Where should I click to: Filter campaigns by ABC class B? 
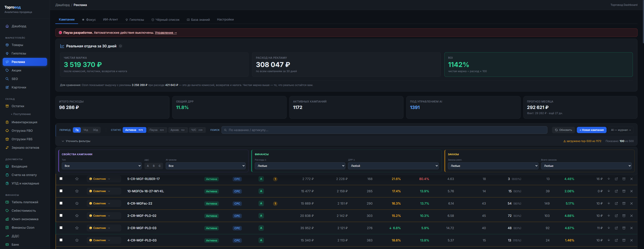(153, 166)
